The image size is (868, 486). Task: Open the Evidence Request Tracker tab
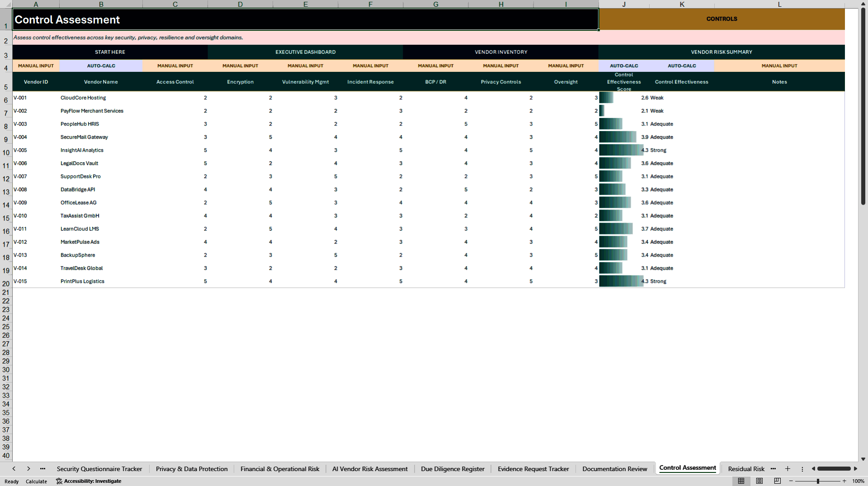tap(533, 469)
